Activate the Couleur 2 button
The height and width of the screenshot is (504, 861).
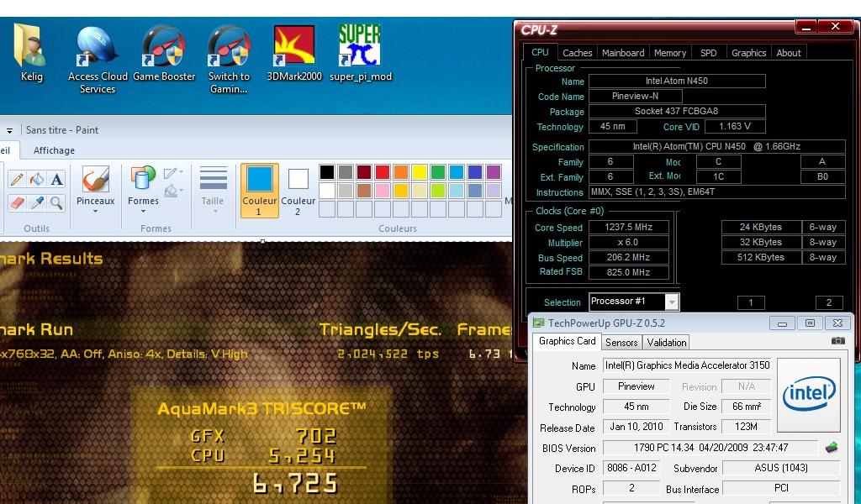(x=298, y=191)
